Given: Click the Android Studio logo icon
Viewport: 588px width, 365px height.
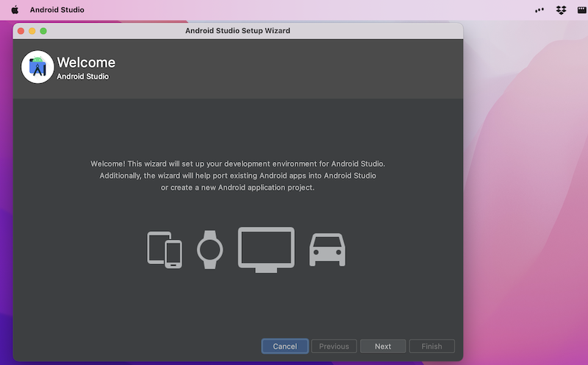Looking at the screenshot, I should coord(37,67).
